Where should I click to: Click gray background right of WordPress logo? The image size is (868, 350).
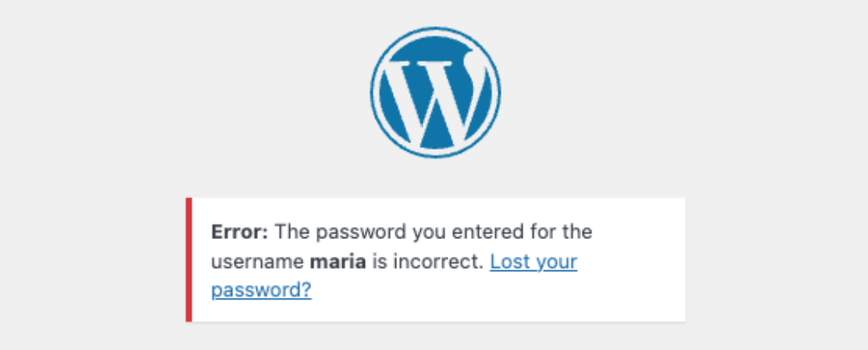click(686, 93)
